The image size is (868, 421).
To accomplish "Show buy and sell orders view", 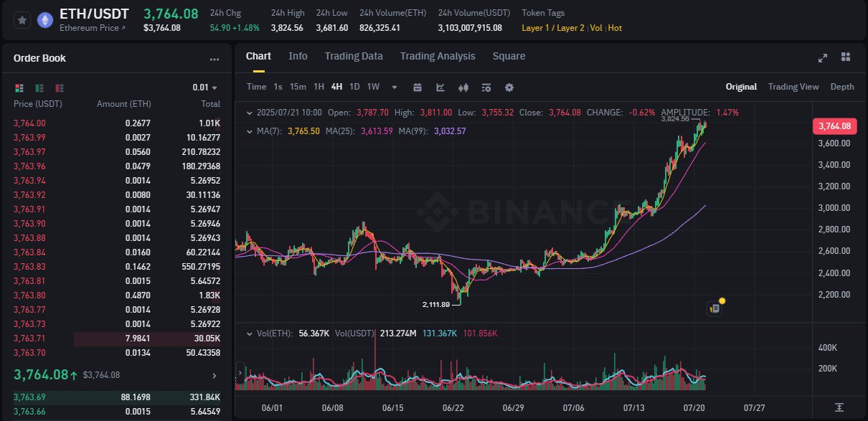I will [x=19, y=87].
